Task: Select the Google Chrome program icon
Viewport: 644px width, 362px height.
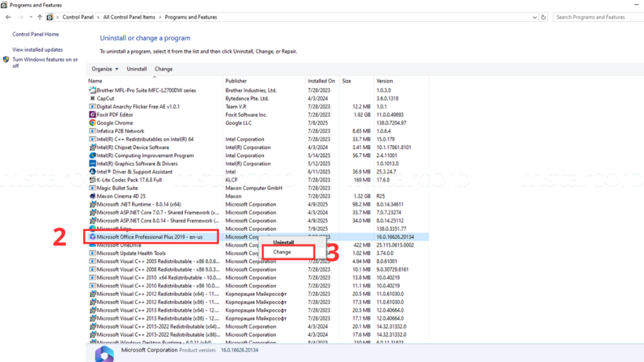Action: pyautogui.click(x=92, y=124)
